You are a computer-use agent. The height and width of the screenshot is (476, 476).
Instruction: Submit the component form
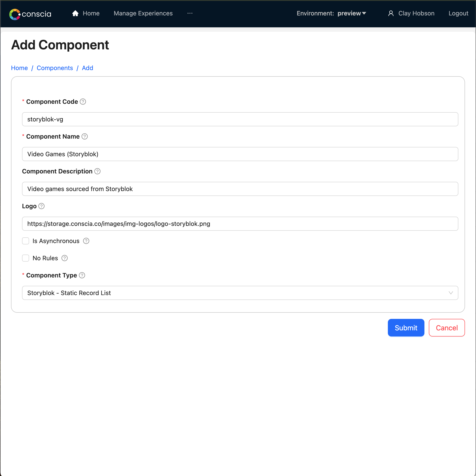406,328
